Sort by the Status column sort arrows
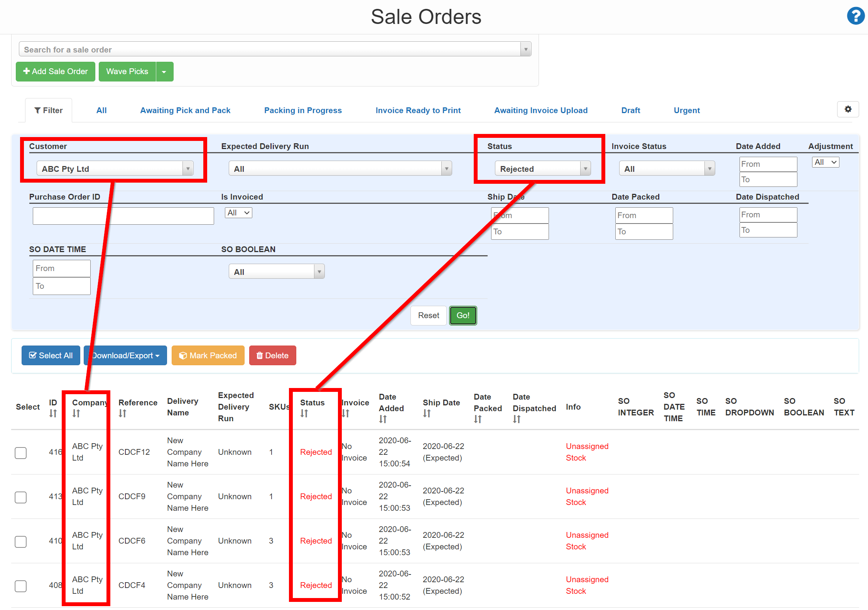 304,413
